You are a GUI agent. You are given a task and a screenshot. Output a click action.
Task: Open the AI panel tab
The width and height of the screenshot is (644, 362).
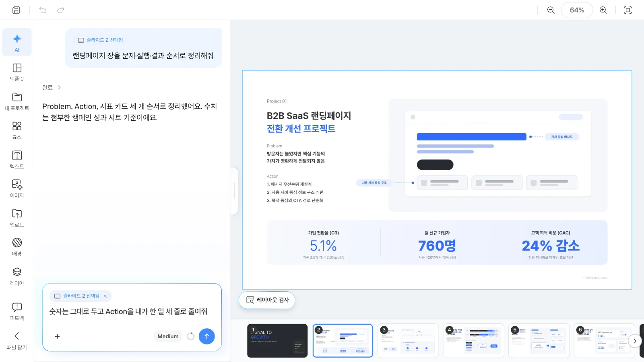[17, 43]
